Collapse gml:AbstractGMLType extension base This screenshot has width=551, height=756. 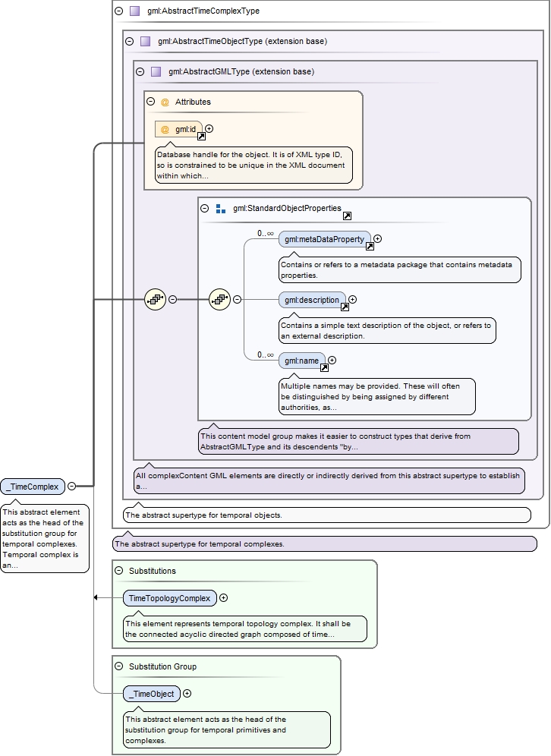tap(140, 71)
